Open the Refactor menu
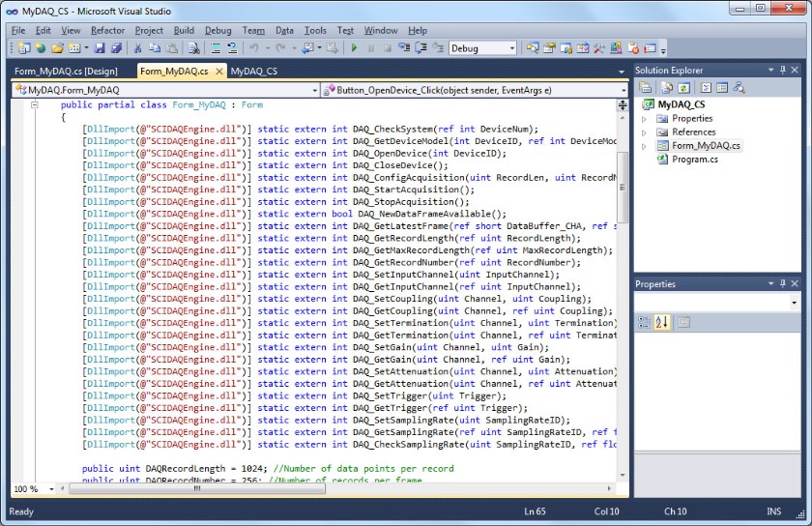The width and height of the screenshot is (812, 526). coord(107,31)
